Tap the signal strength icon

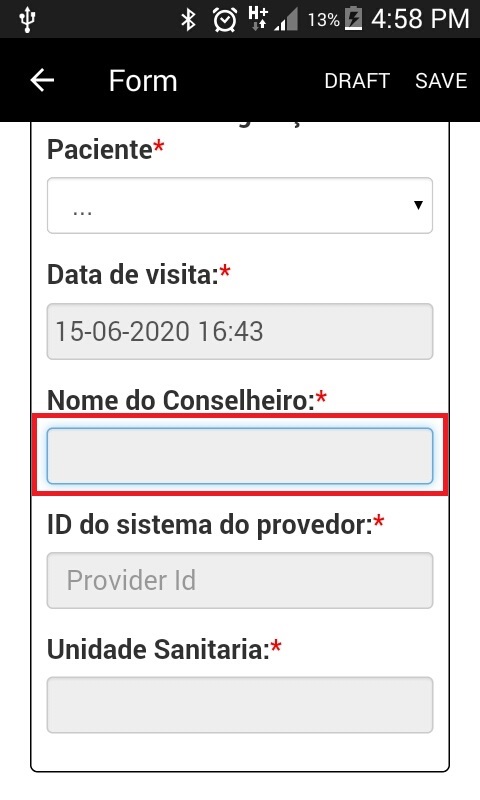286,20
